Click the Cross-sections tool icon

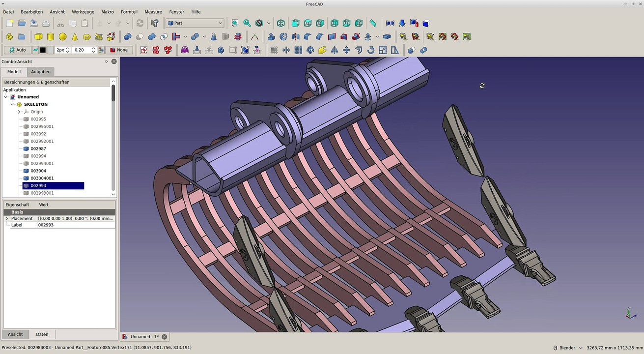(x=238, y=36)
